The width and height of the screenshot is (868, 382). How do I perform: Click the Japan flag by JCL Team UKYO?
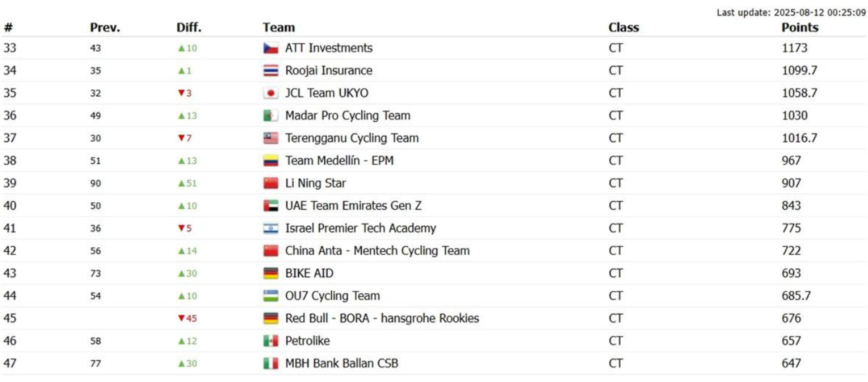click(271, 93)
